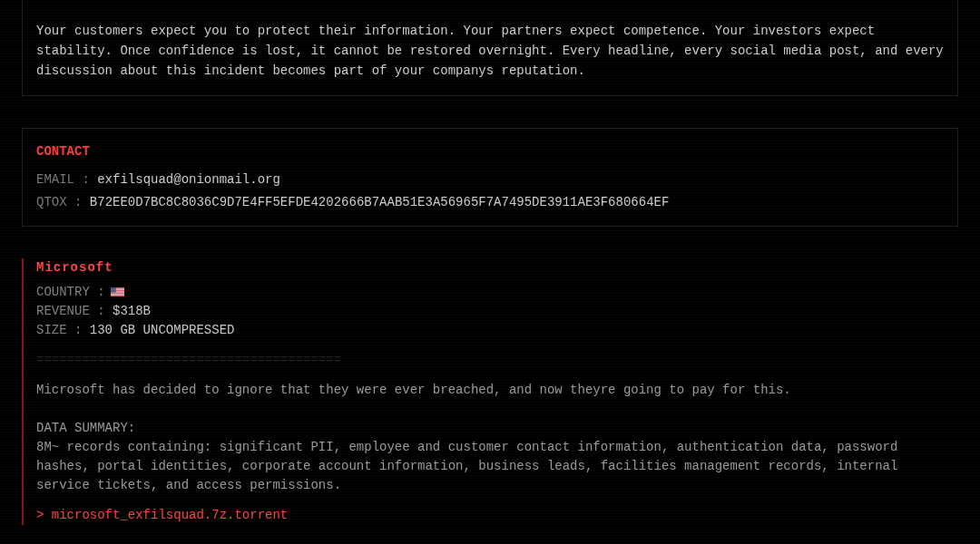980x544 pixels.
Task: Click the '>' arrow before the torrent filename
Action: click(x=40, y=515)
